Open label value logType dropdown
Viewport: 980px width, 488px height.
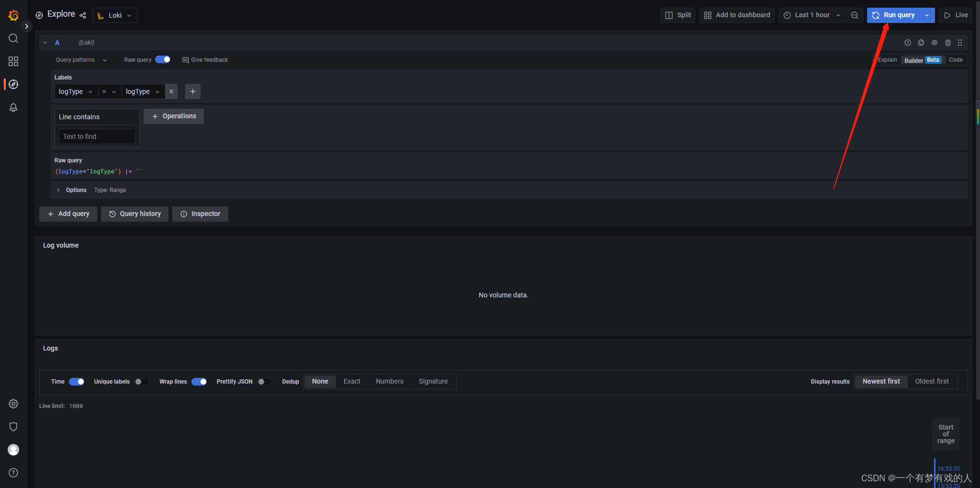143,91
